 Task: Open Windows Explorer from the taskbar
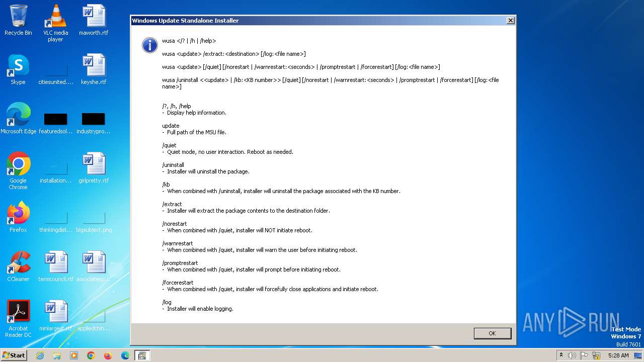(x=57, y=355)
